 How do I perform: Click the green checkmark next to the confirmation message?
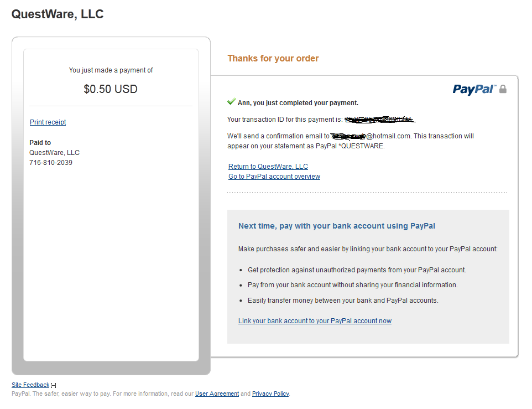[231, 102]
